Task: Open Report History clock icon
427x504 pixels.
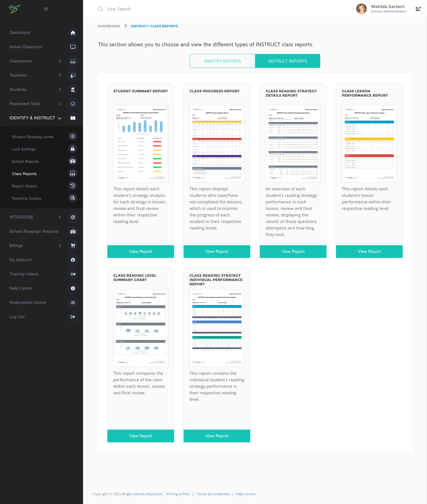Action: [72, 186]
